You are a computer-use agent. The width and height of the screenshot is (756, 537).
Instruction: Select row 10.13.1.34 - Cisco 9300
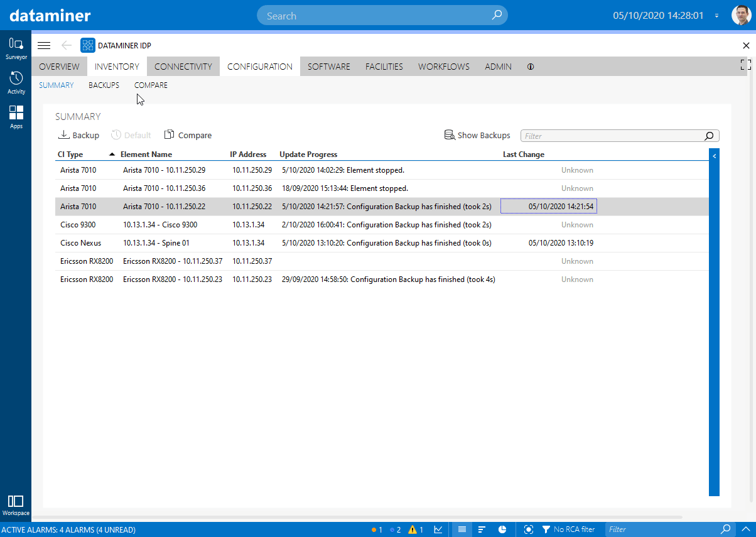(x=382, y=225)
